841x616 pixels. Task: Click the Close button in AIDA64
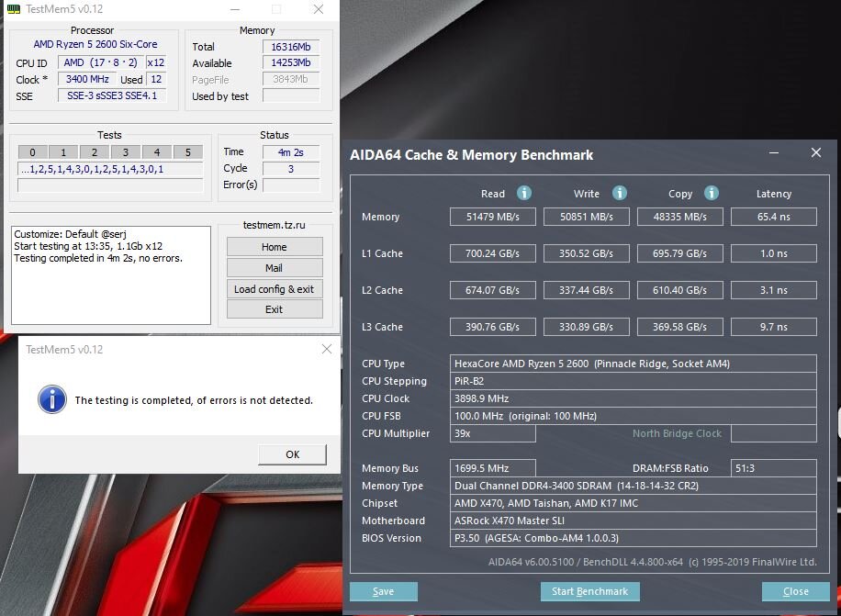point(795,591)
